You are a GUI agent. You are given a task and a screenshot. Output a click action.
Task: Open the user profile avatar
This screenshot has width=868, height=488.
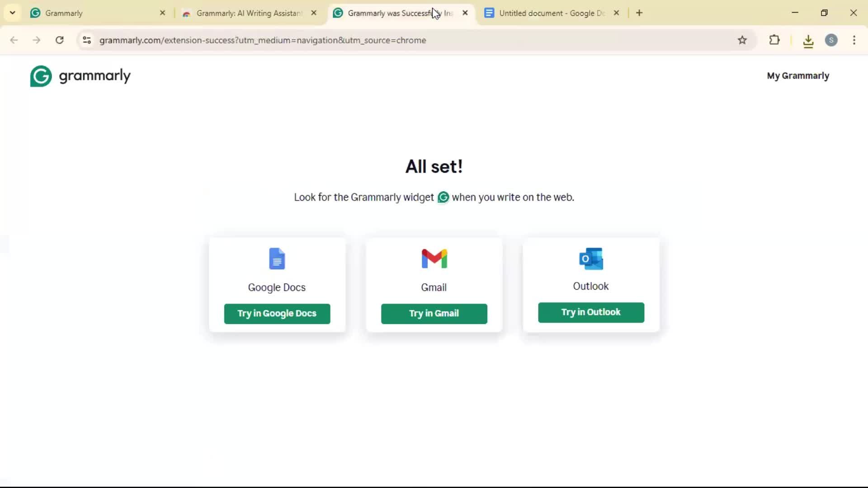pyautogui.click(x=831, y=40)
